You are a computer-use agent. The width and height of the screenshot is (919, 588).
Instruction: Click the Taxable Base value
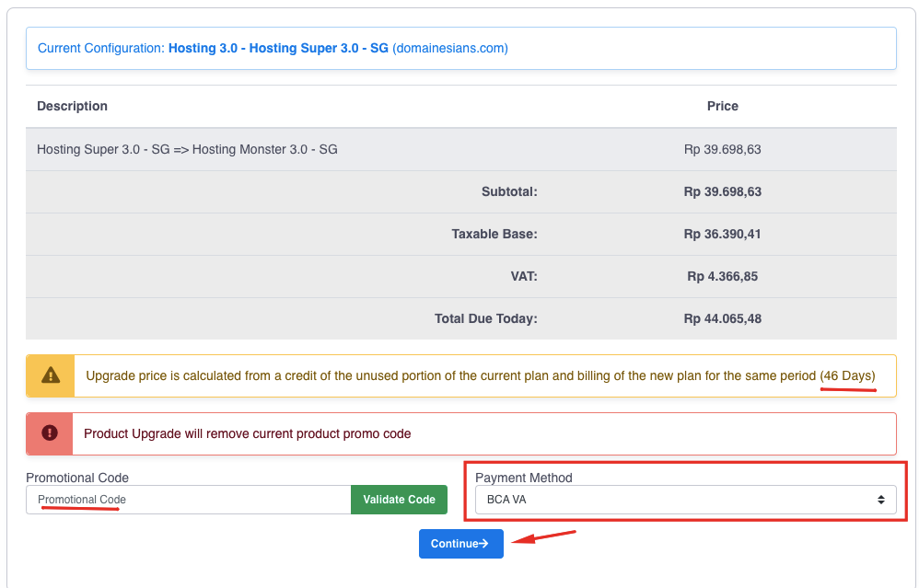[x=723, y=234]
